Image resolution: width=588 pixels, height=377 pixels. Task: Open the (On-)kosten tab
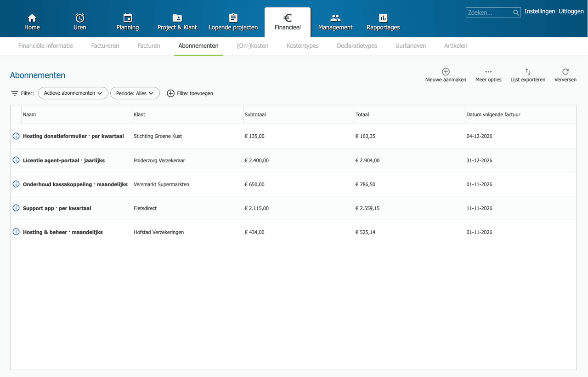tap(253, 46)
